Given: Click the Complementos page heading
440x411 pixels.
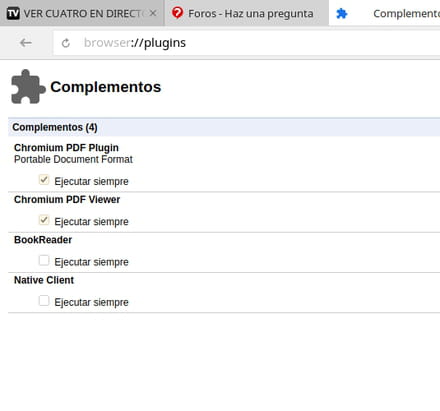Looking at the screenshot, I should [106, 87].
